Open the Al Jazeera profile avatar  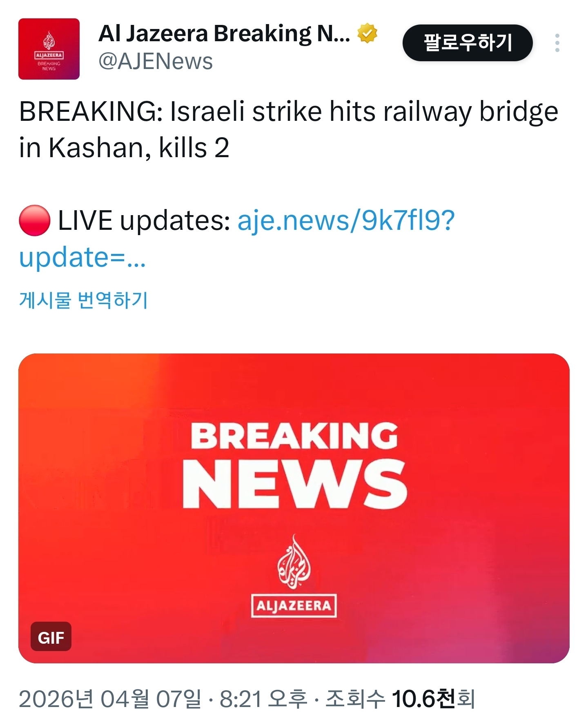pos(49,49)
